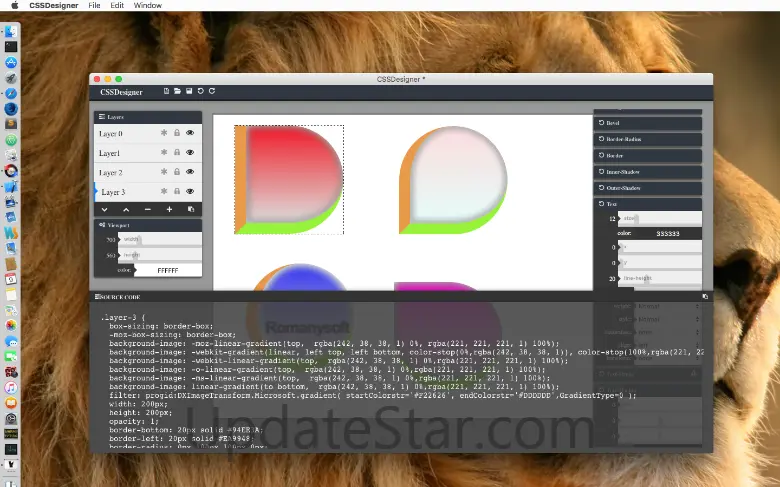Expand the Outer-Shadow section
This screenshot has height=487, width=780.
(648, 188)
